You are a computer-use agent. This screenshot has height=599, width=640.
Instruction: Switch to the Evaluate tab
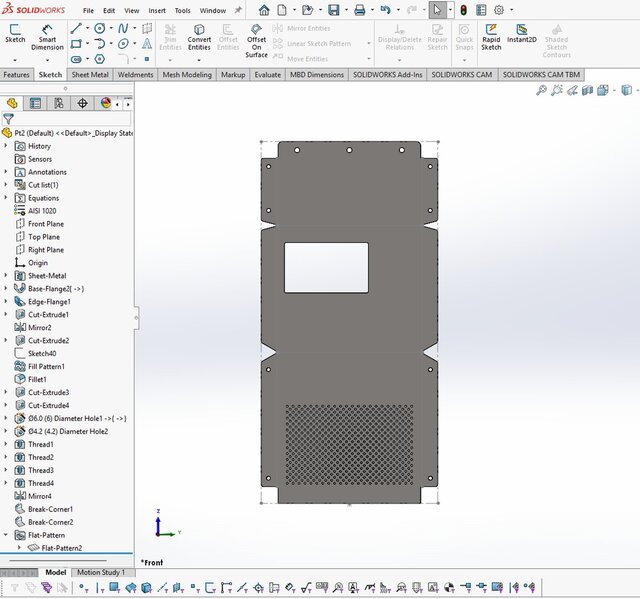coord(268,75)
